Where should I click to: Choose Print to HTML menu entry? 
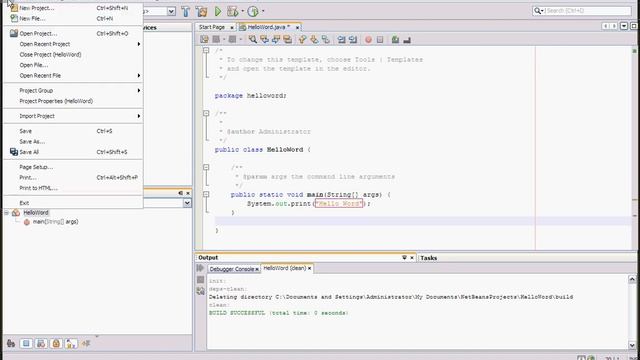(x=73, y=188)
